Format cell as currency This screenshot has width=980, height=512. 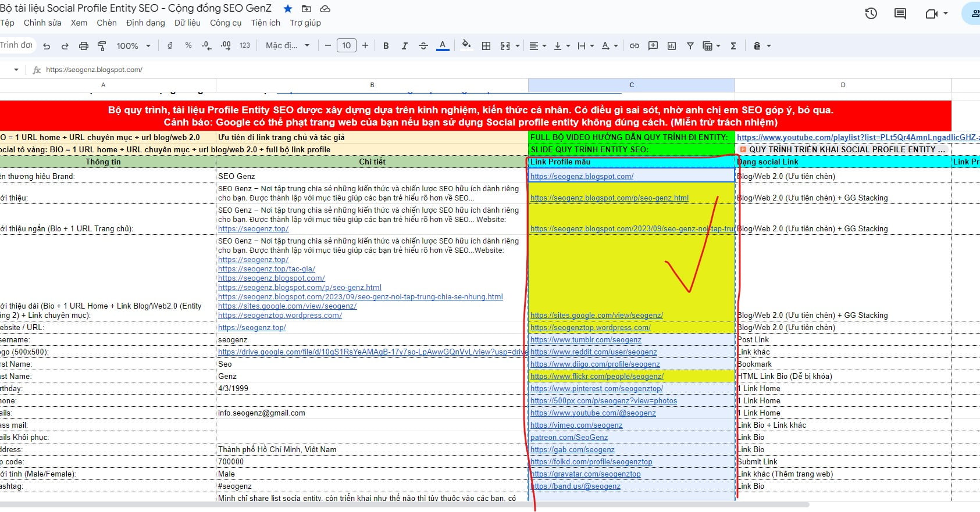[170, 46]
